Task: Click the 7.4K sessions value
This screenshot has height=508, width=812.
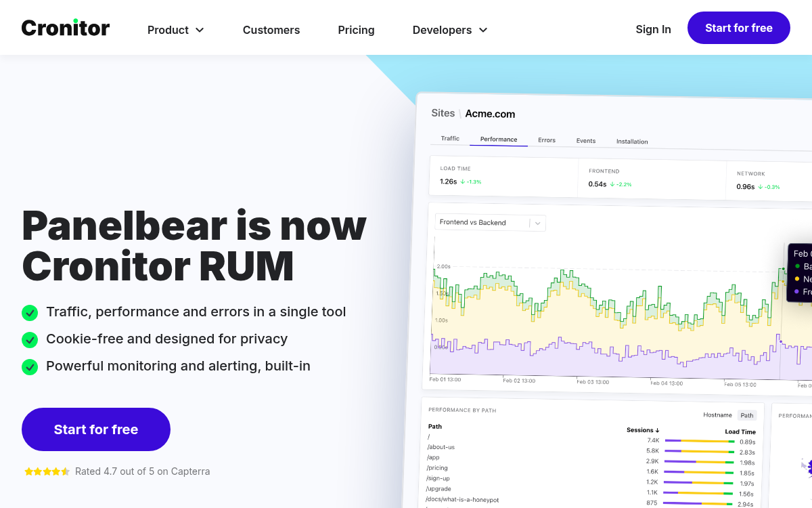Action: click(653, 440)
